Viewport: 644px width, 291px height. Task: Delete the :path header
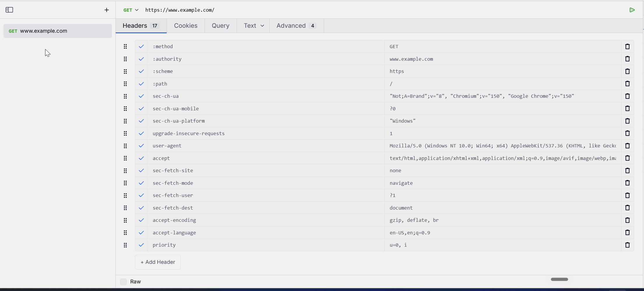[627, 84]
